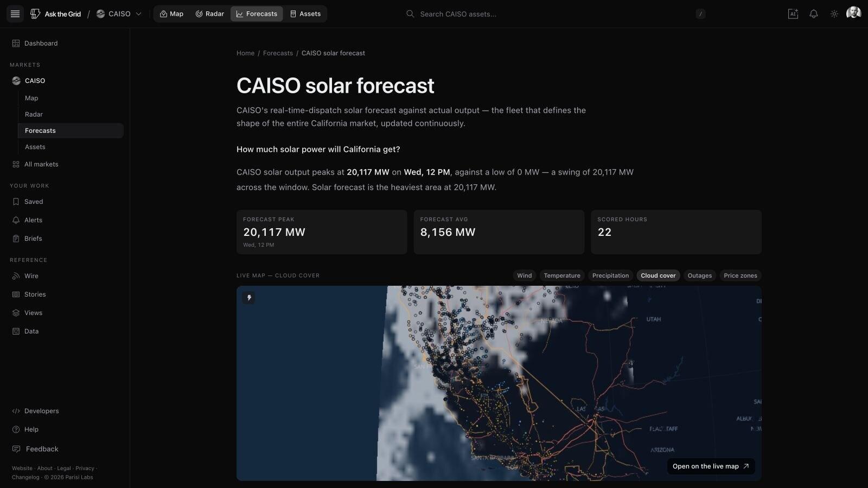The image size is (868, 488).
Task: Click the slash shortcut badge in search
Action: pos(700,14)
